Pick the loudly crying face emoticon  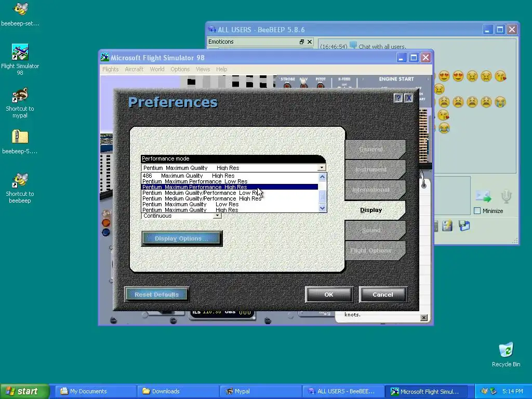pyautogui.click(x=500, y=102)
